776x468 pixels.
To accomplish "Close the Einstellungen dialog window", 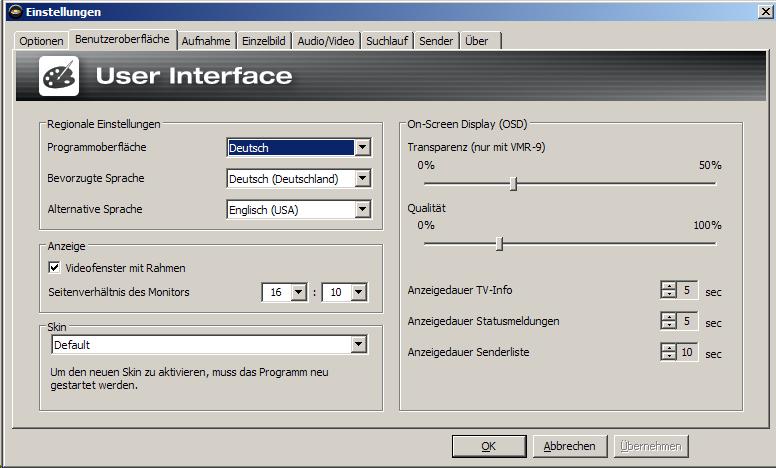I will point(765,10).
